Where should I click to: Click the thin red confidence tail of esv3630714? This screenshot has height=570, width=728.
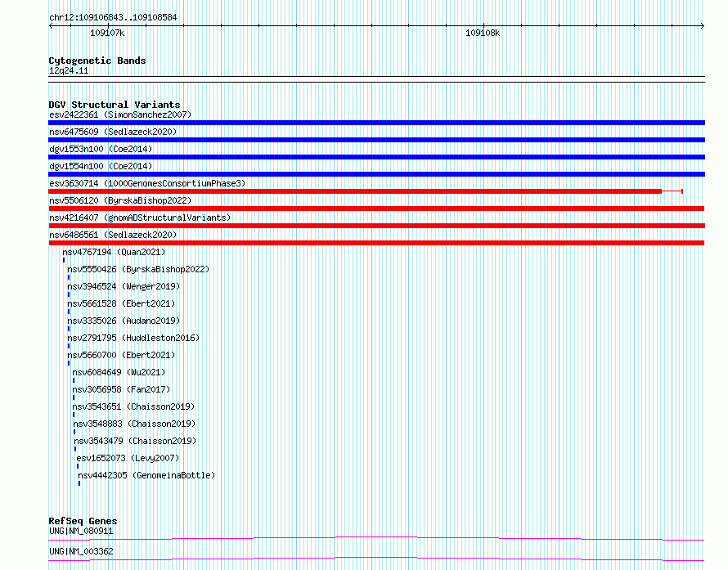[x=672, y=191]
